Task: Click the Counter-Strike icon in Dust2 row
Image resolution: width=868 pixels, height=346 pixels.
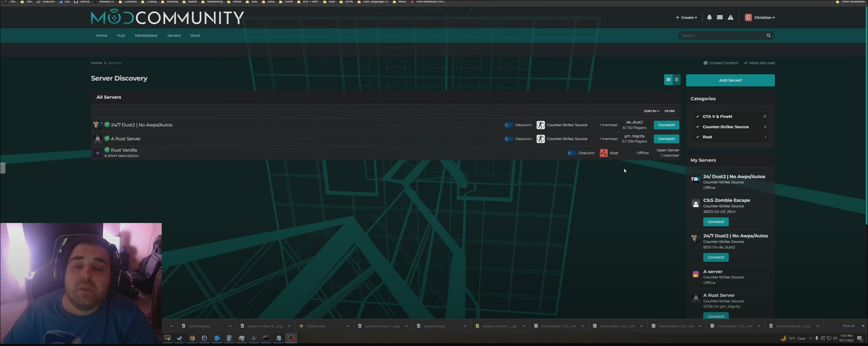Action: coord(540,125)
